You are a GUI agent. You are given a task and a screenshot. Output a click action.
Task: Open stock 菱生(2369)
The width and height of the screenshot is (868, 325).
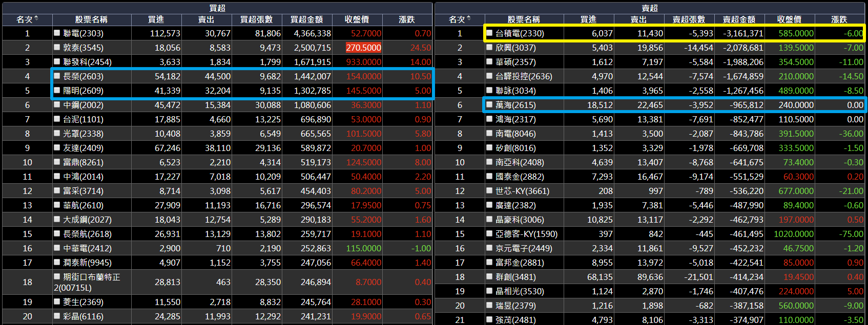point(83,302)
